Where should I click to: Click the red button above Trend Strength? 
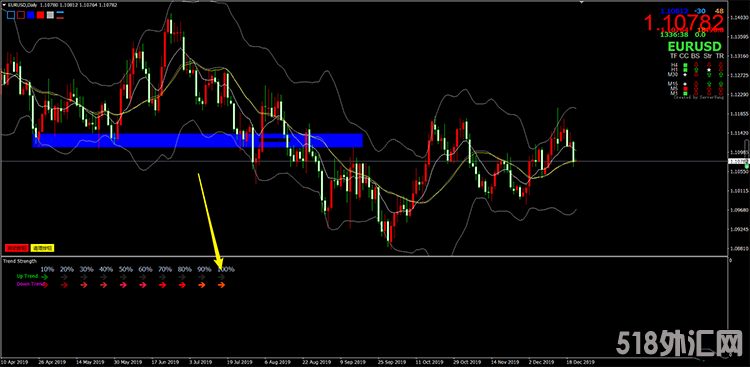pyautogui.click(x=17, y=248)
